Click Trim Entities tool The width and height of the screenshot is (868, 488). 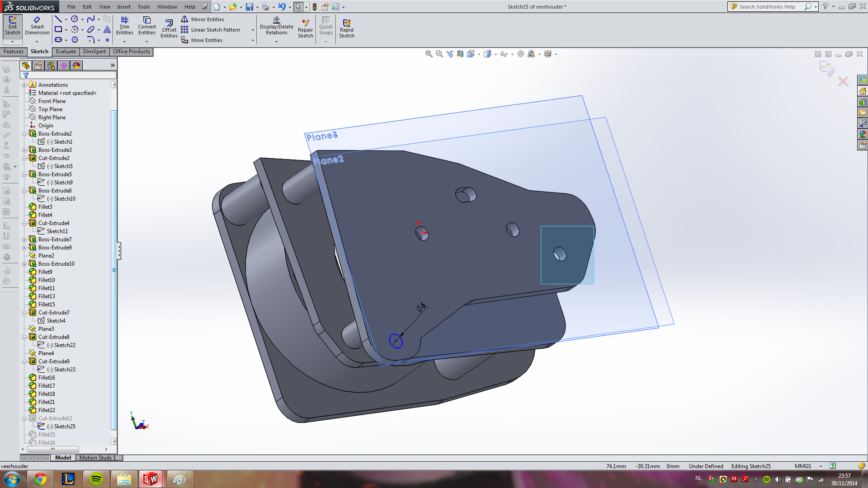124,26
